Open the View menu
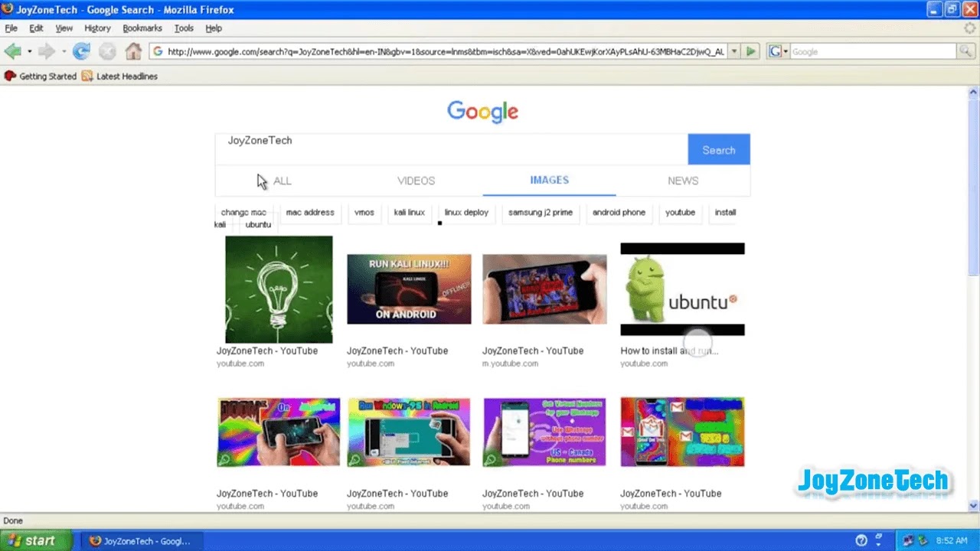Viewport: 980px width, 551px height. click(64, 28)
